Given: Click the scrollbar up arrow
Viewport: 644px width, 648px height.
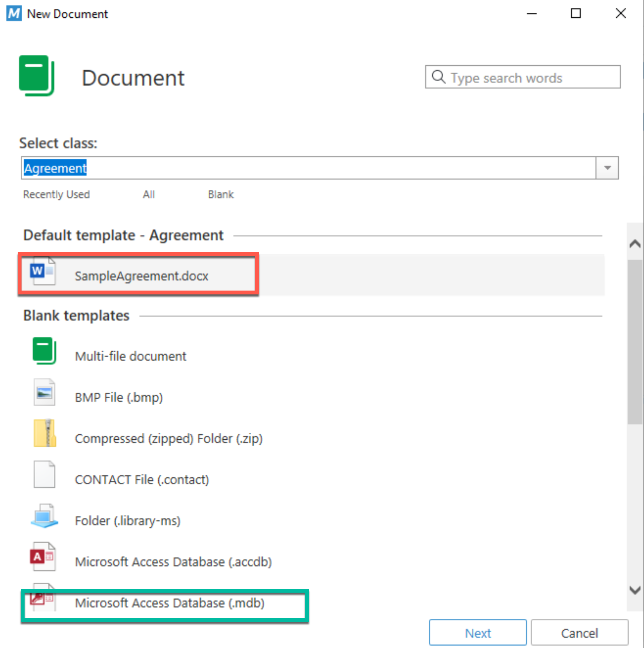Looking at the screenshot, I should tap(635, 243).
